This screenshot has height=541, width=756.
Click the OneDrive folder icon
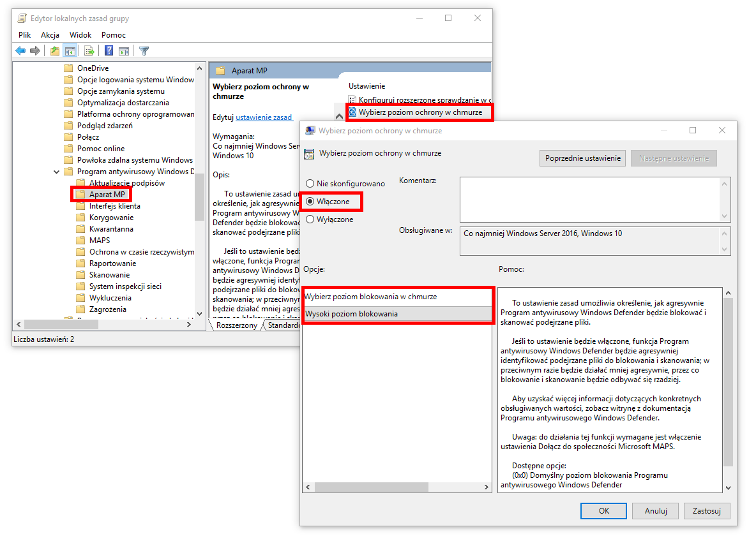[68, 68]
